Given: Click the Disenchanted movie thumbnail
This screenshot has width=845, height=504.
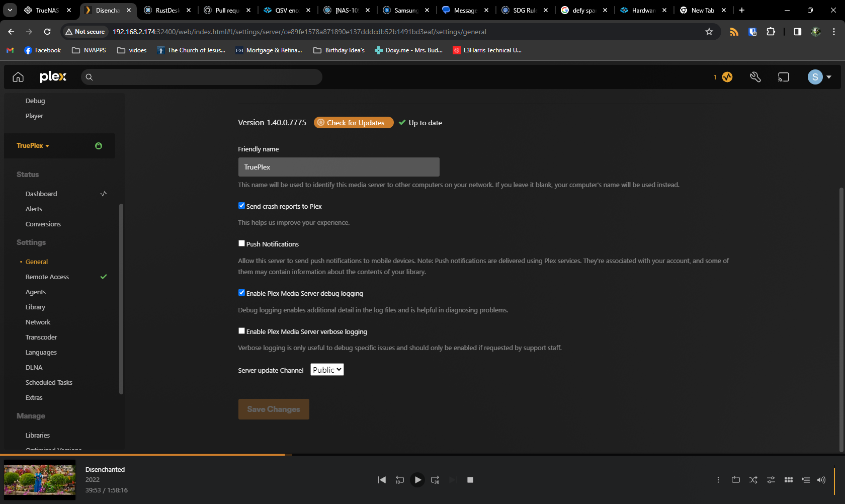Looking at the screenshot, I should click(x=40, y=480).
